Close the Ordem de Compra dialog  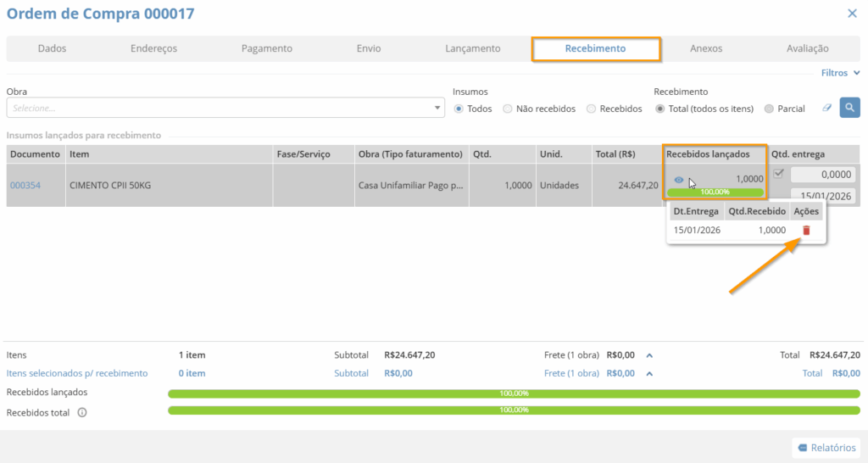[x=852, y=13]
